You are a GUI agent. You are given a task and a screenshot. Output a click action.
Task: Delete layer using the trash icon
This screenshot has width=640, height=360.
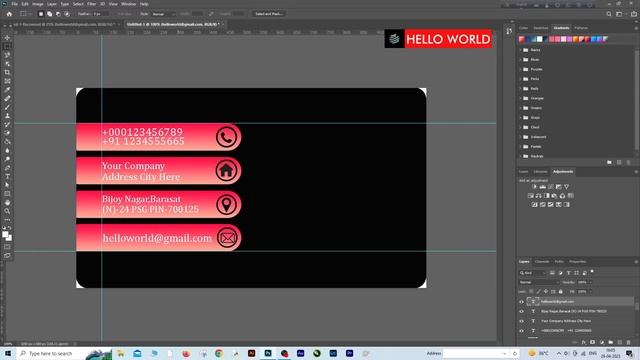[629, 342]
